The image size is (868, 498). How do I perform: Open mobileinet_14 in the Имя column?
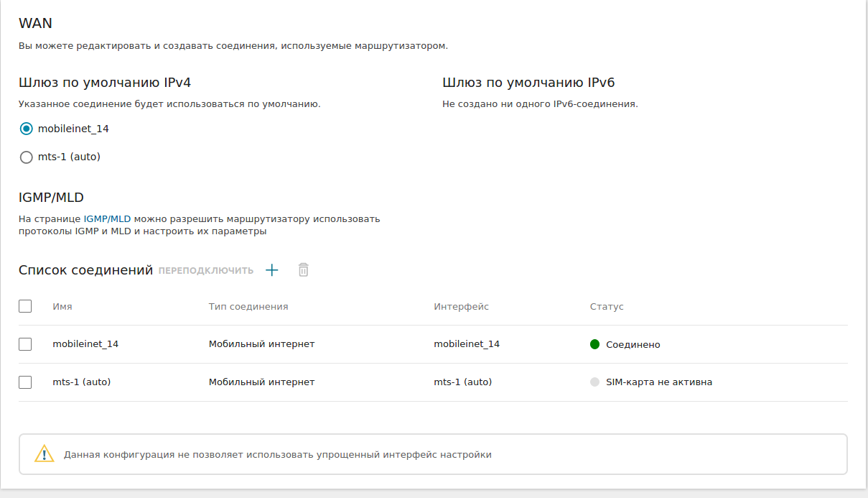tap(85, 344)
